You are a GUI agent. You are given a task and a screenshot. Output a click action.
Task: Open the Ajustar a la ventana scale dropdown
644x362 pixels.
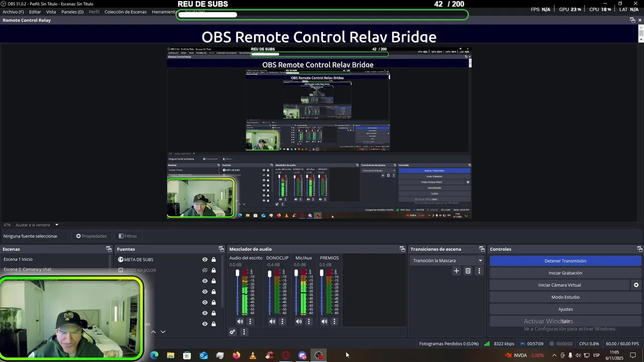point(37,225)
